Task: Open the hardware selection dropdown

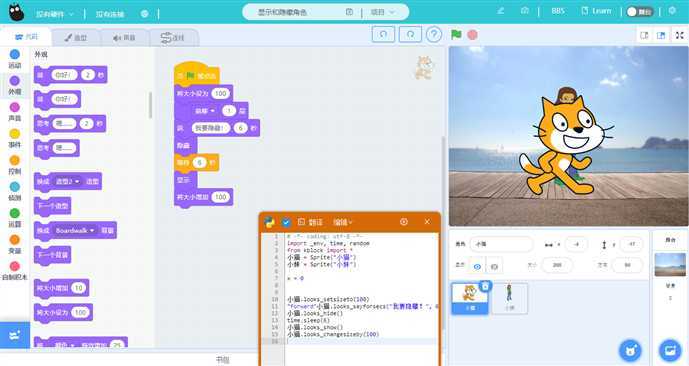Action: [55, 14]
